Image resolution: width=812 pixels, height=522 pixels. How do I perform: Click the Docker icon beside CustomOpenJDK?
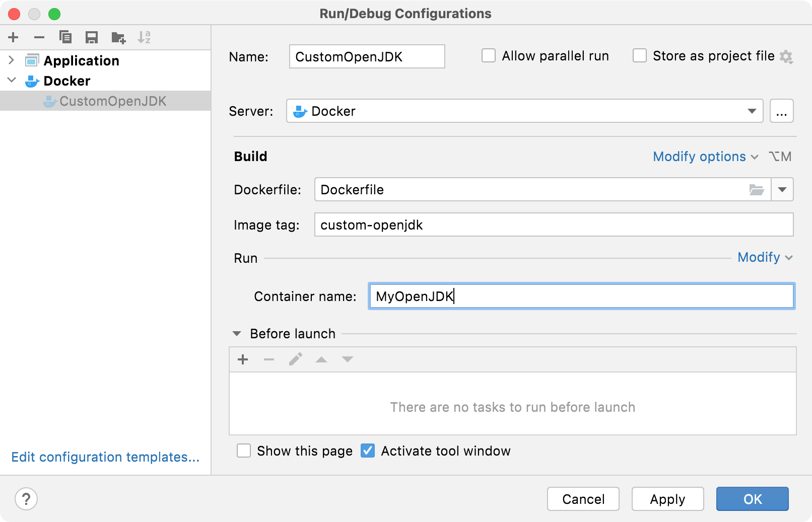(49, 101)
